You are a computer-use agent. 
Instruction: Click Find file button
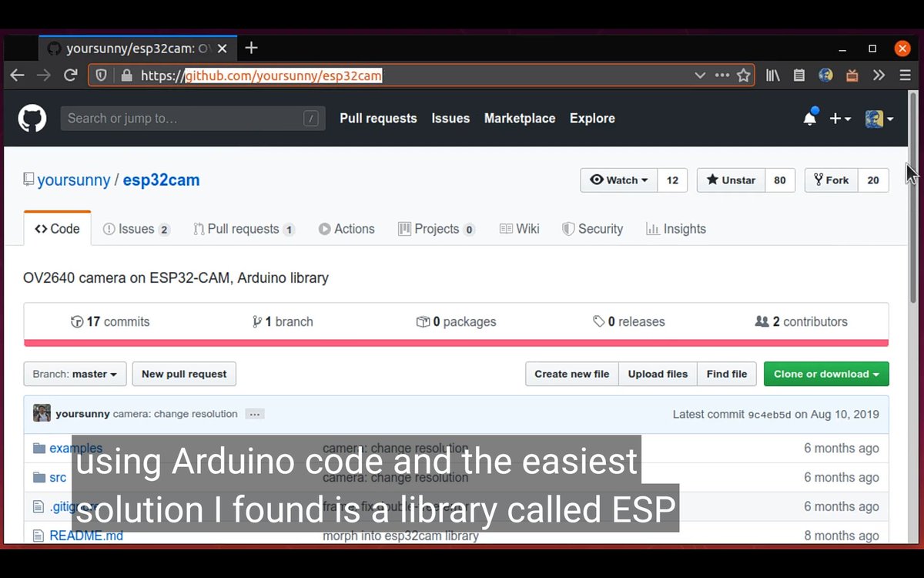coord(727,374)
